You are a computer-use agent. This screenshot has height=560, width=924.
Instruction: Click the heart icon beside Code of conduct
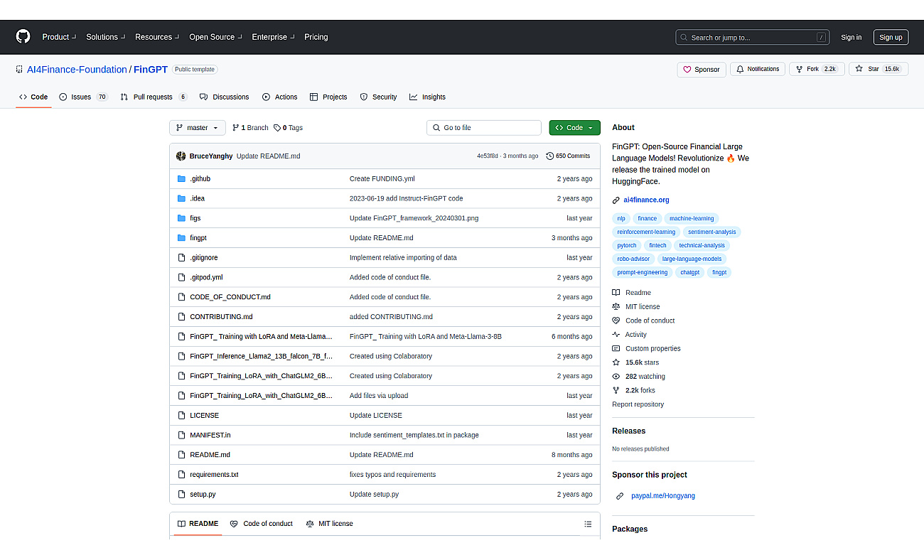[x=616, y=321]
